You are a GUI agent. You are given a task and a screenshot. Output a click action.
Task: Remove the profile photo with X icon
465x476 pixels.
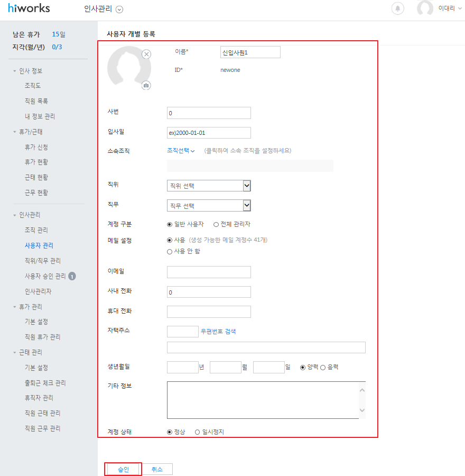[x=146, y=54]
